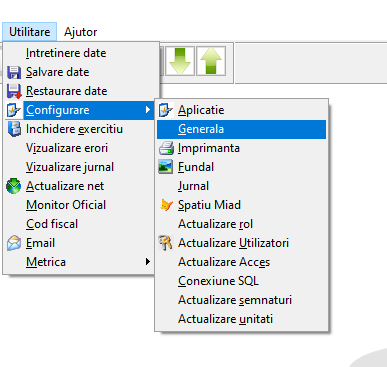Click the Imprimanta printer icon
Image resolution: width=387 pixels, height=367 pixels.
(166, 148)
